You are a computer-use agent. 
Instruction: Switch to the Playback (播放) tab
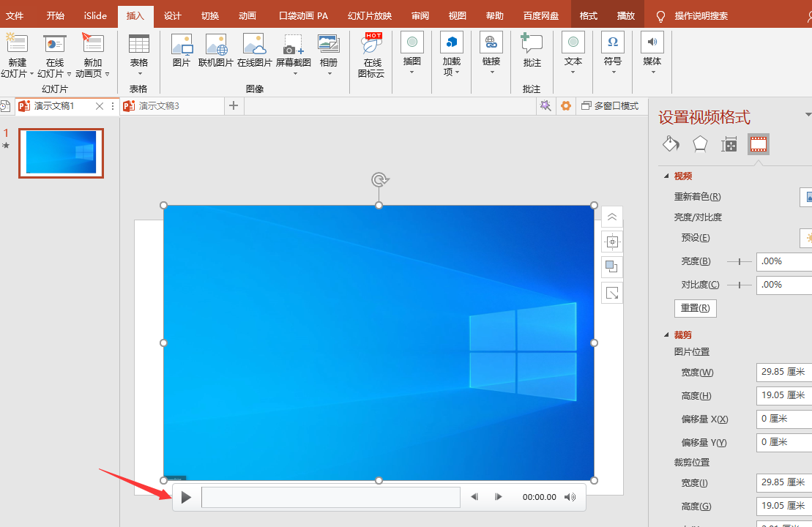[625, 15]
